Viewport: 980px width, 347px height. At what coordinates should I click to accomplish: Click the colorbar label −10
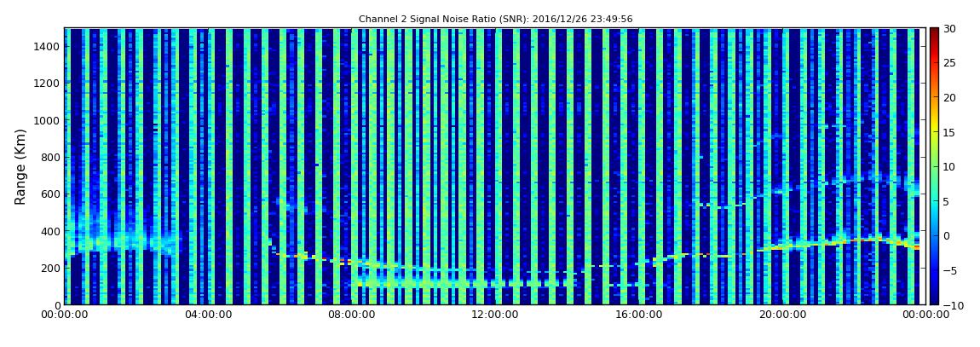pos(951,304)
